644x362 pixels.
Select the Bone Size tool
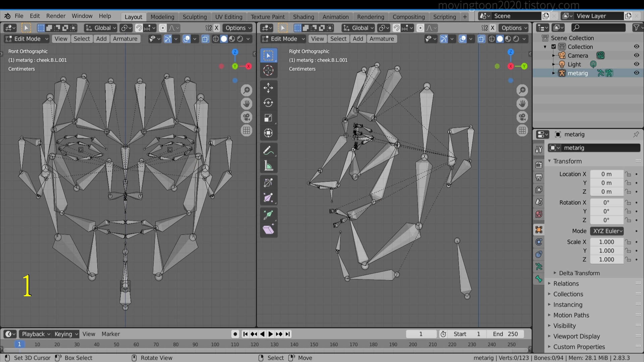(268, 197)
